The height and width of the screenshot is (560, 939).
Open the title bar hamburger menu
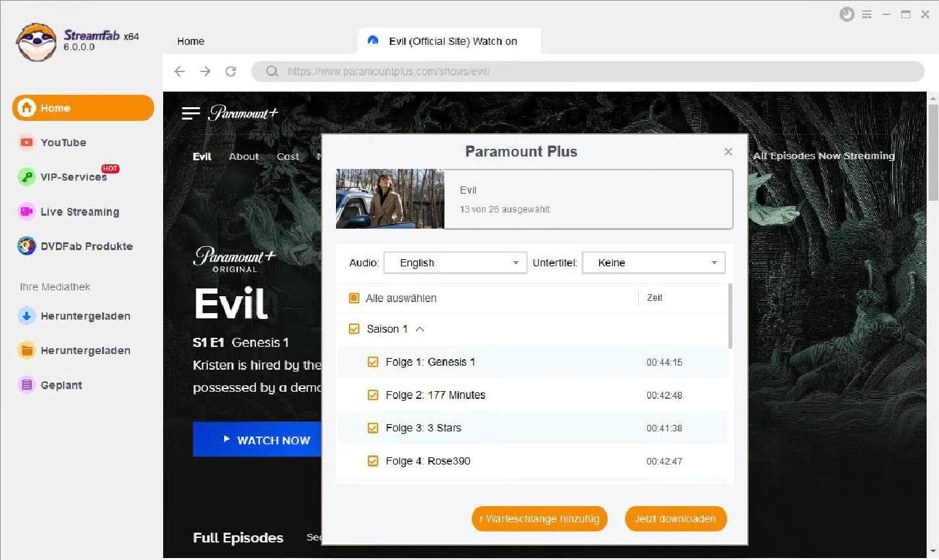click(x=867, y=14)
